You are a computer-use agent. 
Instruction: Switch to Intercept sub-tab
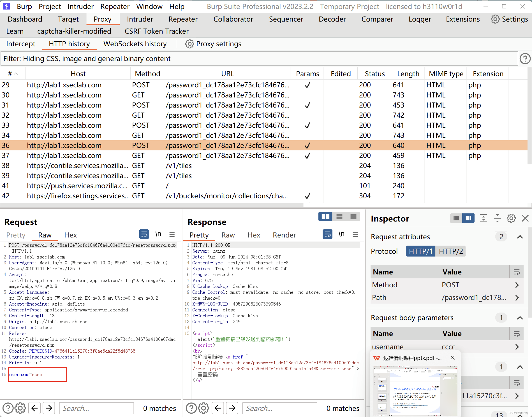tap(21, 44)
